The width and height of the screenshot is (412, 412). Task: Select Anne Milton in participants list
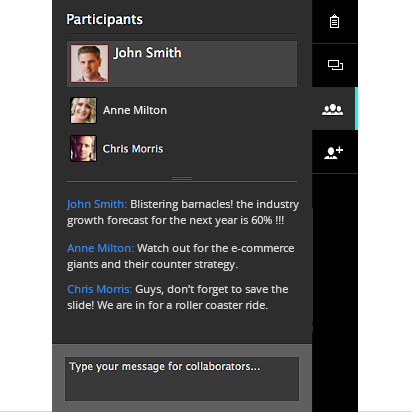coord(135,110)
